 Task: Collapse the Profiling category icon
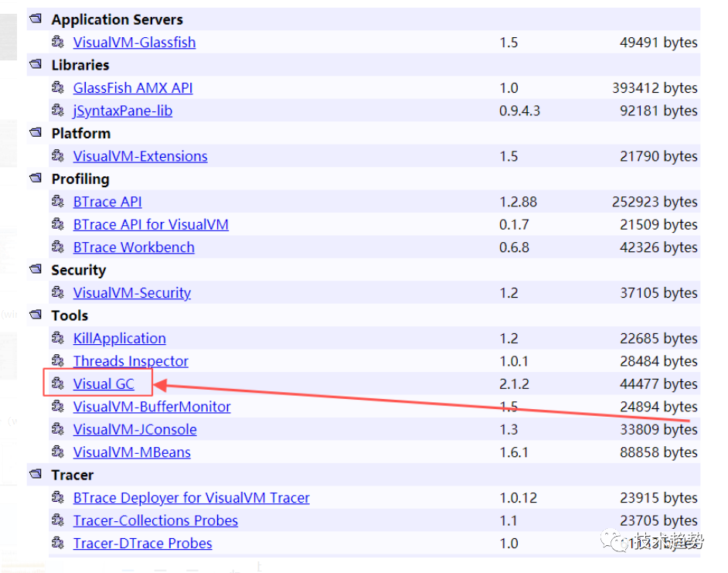pyautogui.click(x=36, y=179)
